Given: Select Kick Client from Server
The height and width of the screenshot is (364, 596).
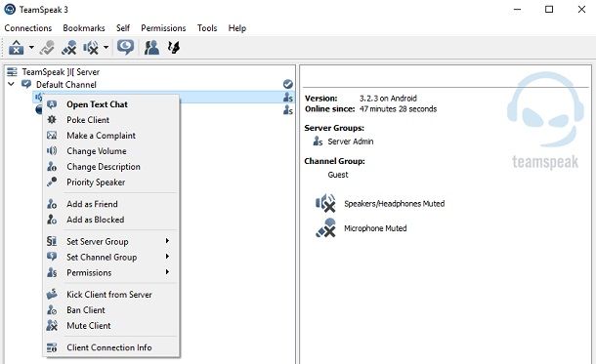Looking at the screenshot, I should tap(111, 295).
